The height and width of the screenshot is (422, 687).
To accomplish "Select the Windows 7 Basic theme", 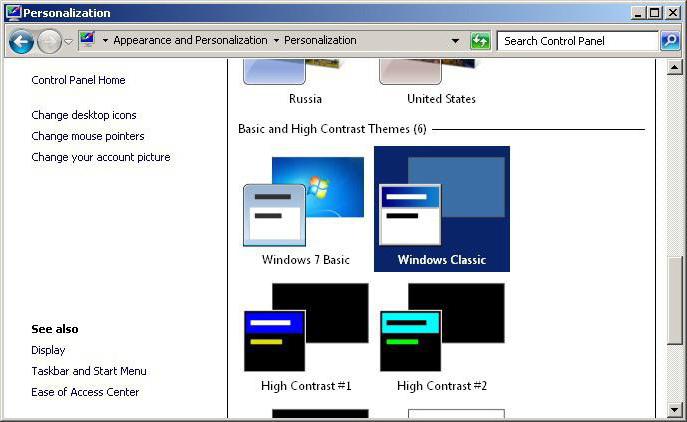I will 305,209.
